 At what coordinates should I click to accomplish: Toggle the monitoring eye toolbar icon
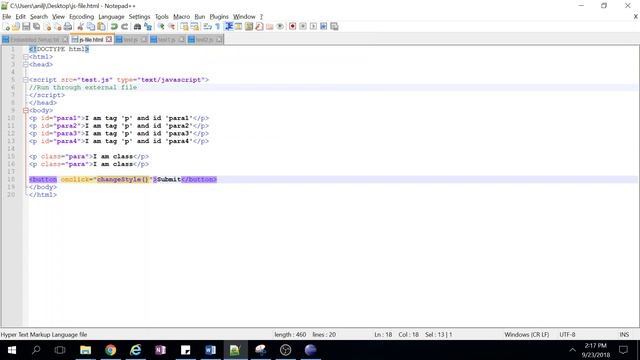(280, 27)
